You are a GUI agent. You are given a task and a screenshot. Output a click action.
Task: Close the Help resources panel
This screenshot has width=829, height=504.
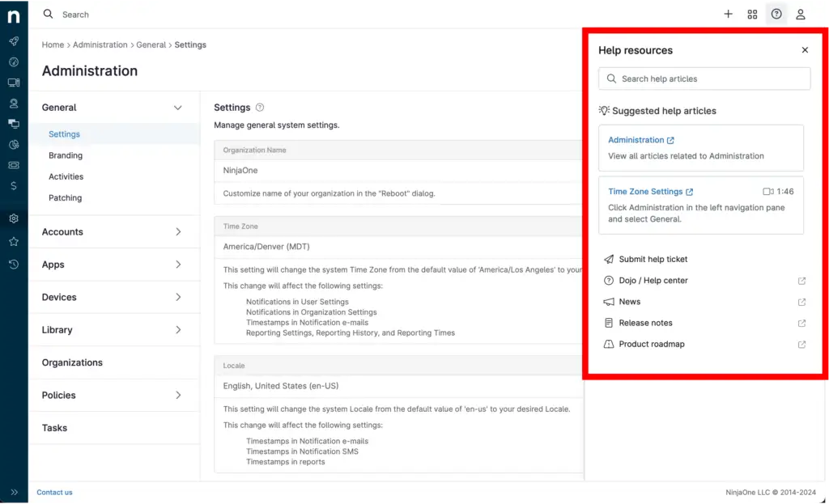(805, 49)
